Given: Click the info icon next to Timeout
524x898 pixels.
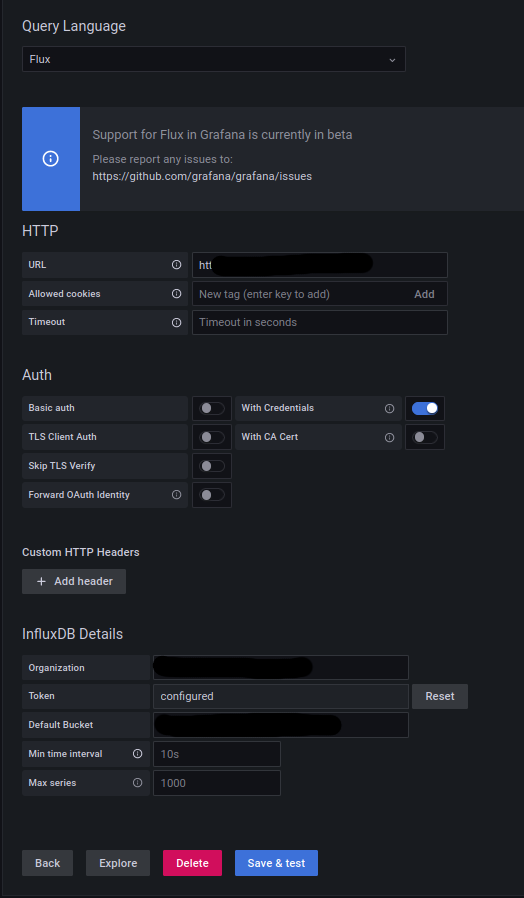Looking at the screenshot, I should [x=176, y=322].
